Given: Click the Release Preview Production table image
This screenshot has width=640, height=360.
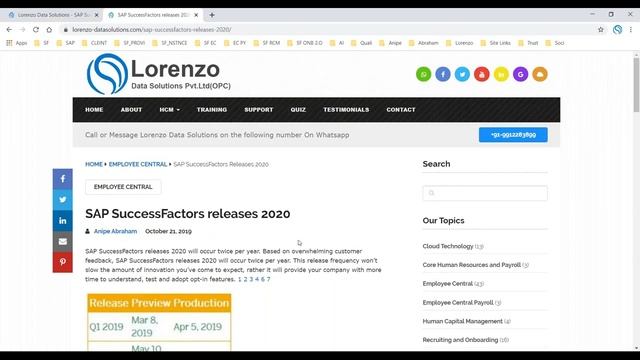Looking at the screenshot, I should tap(159, 322).
